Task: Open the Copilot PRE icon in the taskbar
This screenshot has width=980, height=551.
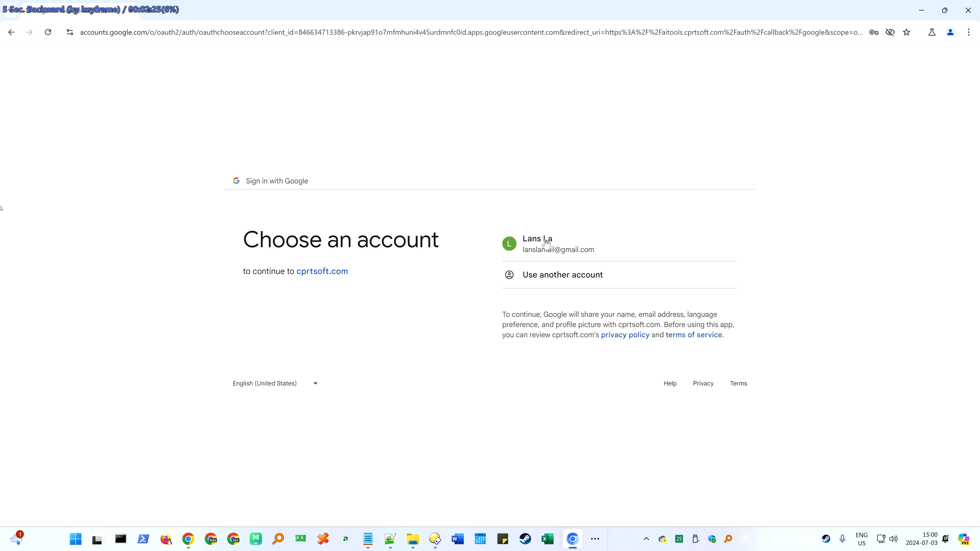Action: pyautogui.click(x=964, y=539)
